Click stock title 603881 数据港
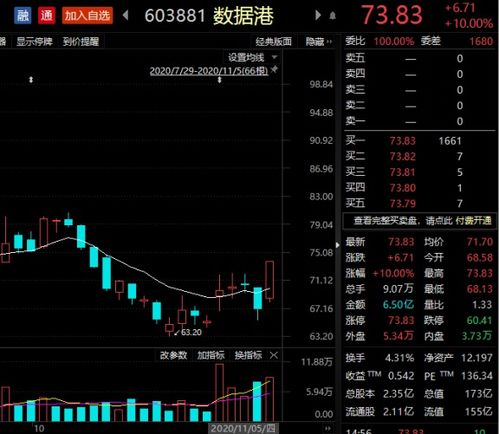This screenshot has height=434, width=499. (x=209, y=16)
